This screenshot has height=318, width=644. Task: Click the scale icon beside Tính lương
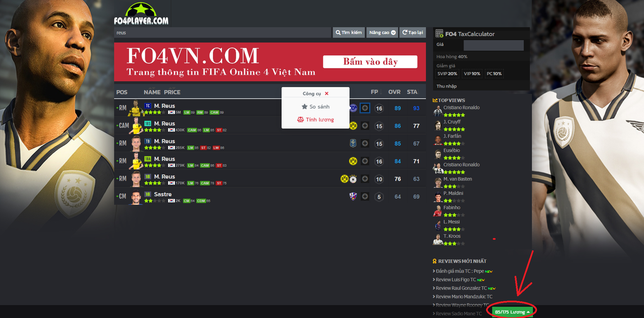[300, 120]
